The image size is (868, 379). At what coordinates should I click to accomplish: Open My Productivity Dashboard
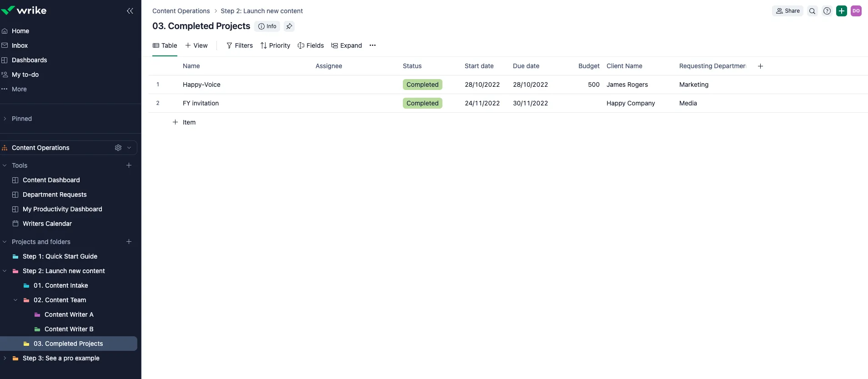62,209
